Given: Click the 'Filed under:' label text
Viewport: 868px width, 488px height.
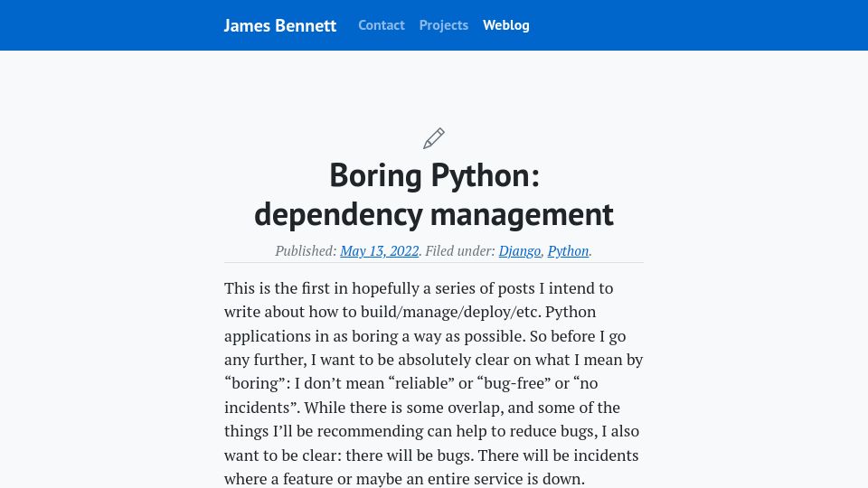Looking at the screenshot, I should (460, 250).
